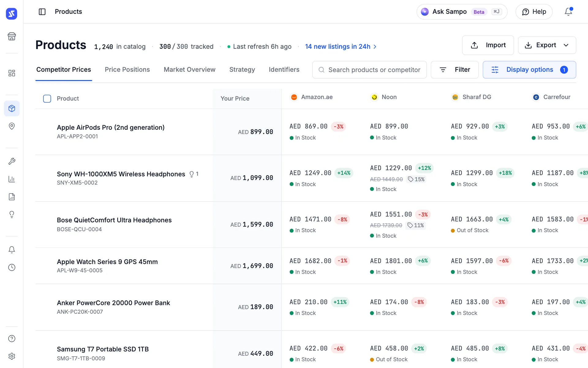
Task: Switch to the Market Overview tab
Action: coord(190,70)
